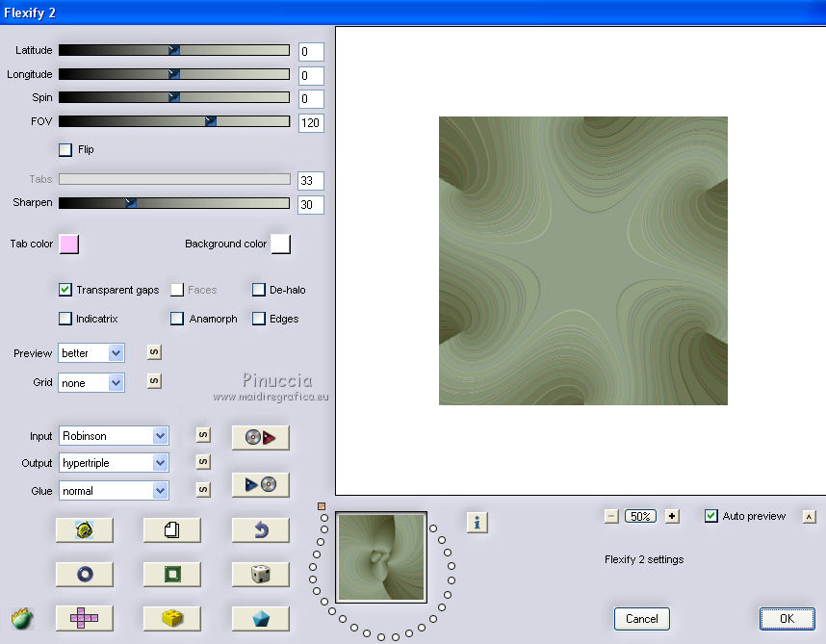This screenshot has height=644, width=826.
Task: Click the 50% zoom level button
Action: pos(640,516)
